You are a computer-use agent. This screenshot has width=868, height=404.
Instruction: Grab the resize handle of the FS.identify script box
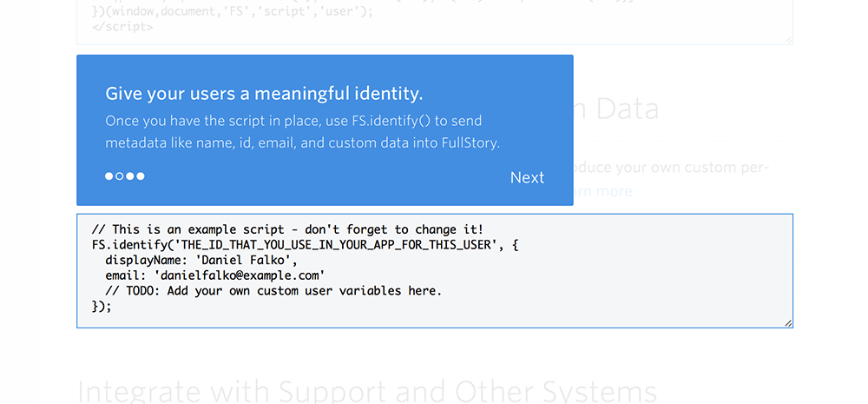(788, 323)
